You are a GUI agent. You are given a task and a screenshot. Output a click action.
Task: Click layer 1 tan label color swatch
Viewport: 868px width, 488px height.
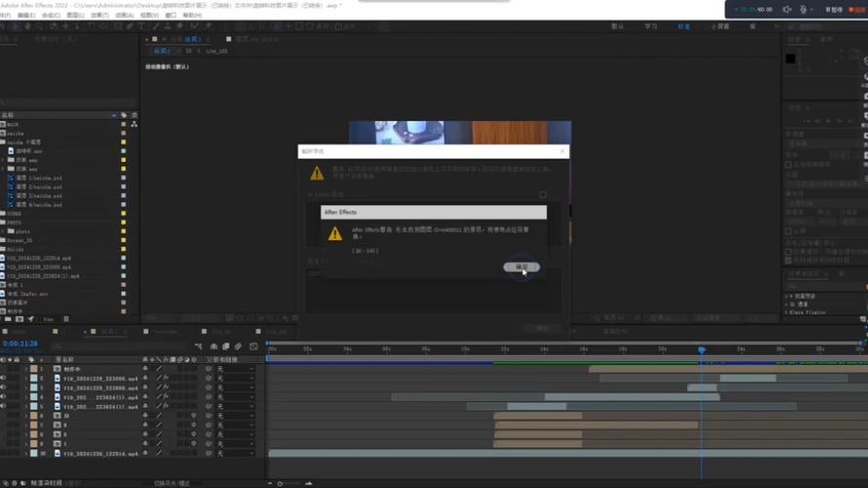click(x=34, y=369)
